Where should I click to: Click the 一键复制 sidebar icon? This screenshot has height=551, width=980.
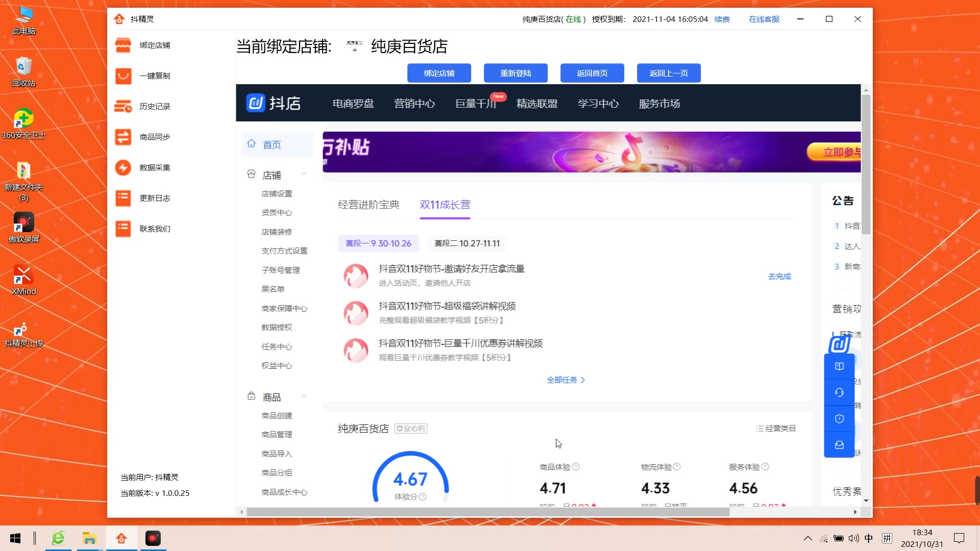coord(123,76)
